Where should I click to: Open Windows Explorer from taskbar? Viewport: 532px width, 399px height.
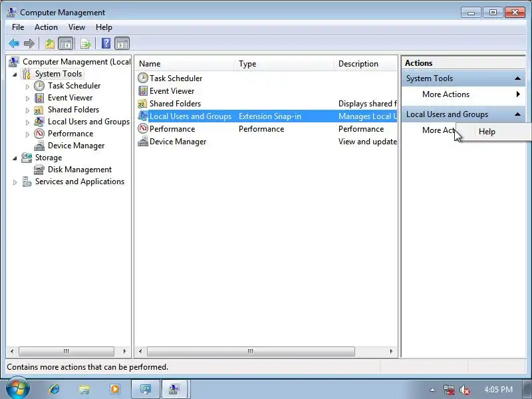point(84,389)
